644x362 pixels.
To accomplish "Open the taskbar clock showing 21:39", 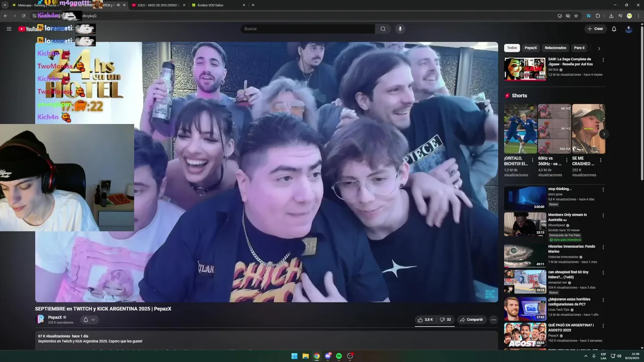I will pos(632,356).
